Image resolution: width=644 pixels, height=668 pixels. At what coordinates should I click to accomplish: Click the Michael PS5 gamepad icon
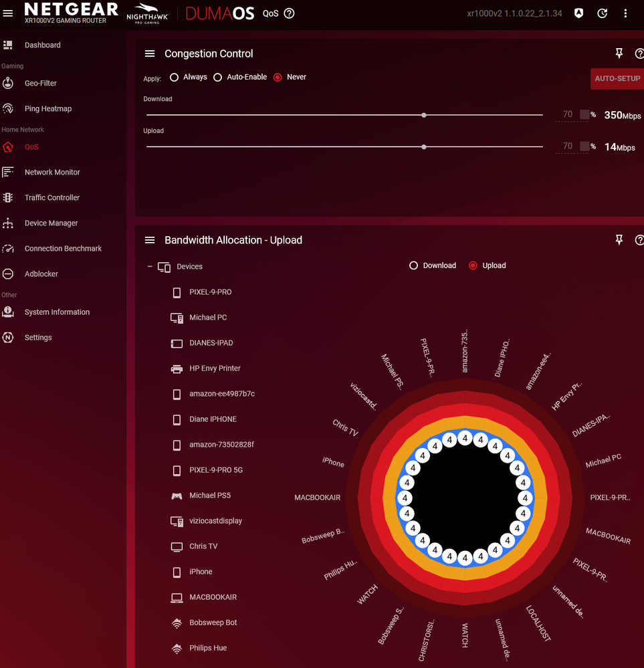pyautogui.click(x=177, y=495)
